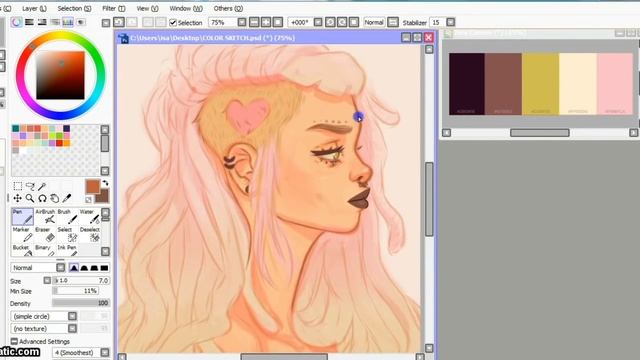Toggle the swatches panel icon
Viewport: 640px width, 360px height.
coord(68,22)
